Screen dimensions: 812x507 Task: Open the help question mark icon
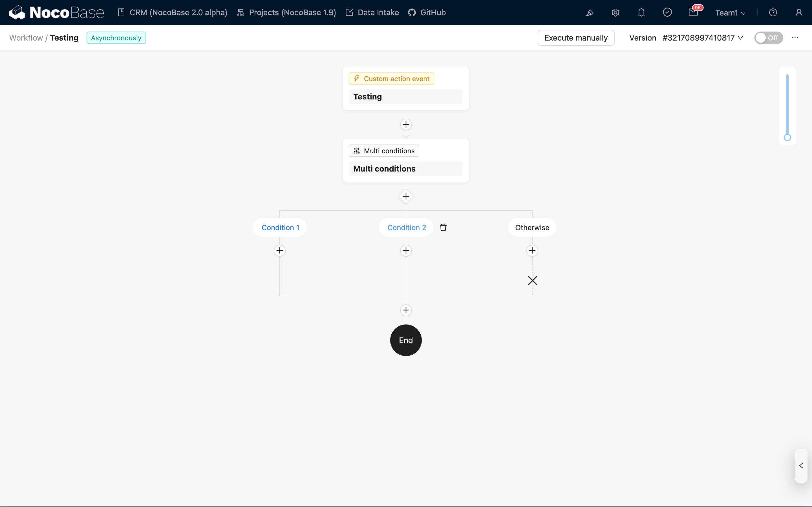[773, 13]
